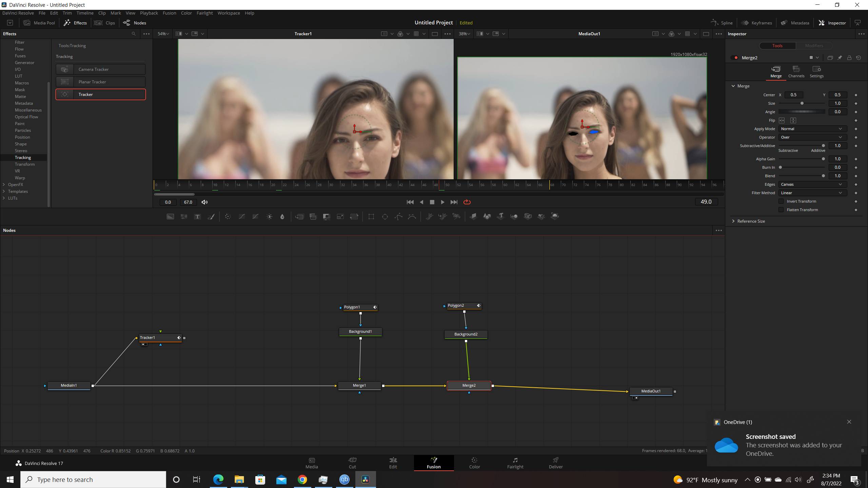The height and width of the screenshot is (488, 868).
Task: Enable the Flatten Transform checkbox
Action: coord(781,210)
